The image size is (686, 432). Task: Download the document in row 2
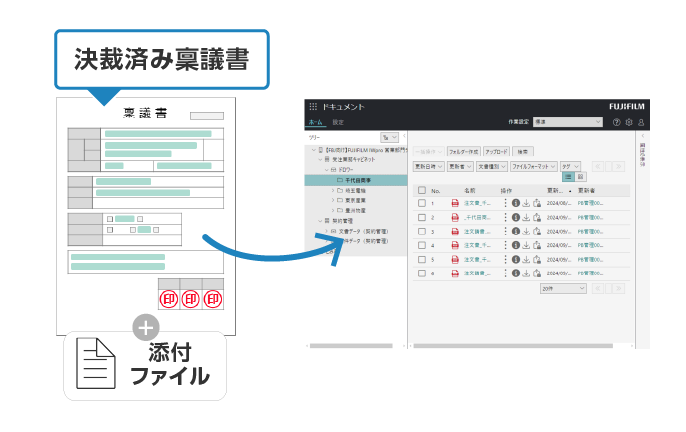coord(526,217)
